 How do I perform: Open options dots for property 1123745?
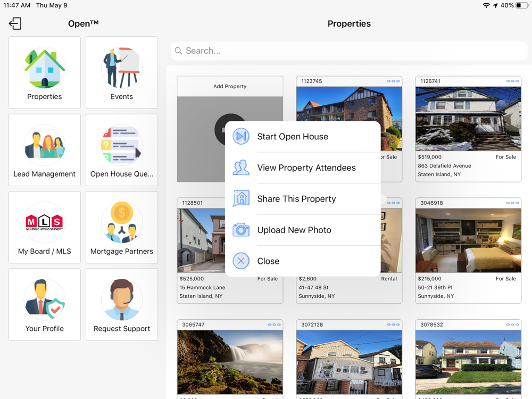tap(393, 81)
